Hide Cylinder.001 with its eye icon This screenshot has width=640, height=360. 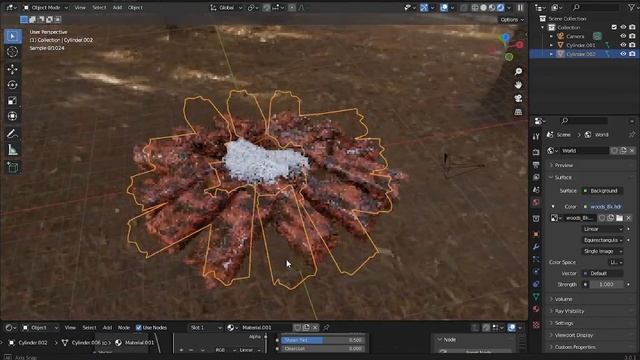[x=623, y=45]
